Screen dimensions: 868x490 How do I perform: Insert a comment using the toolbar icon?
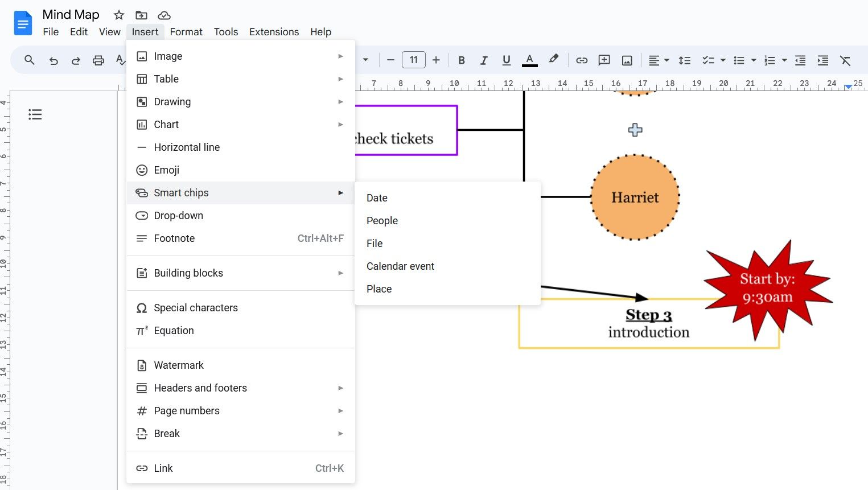604,60
